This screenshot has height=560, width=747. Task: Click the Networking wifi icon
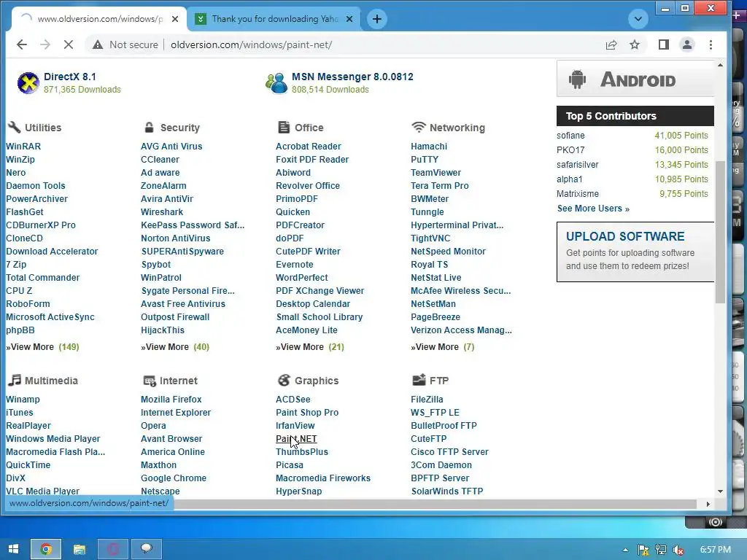(x=418, y=127)
